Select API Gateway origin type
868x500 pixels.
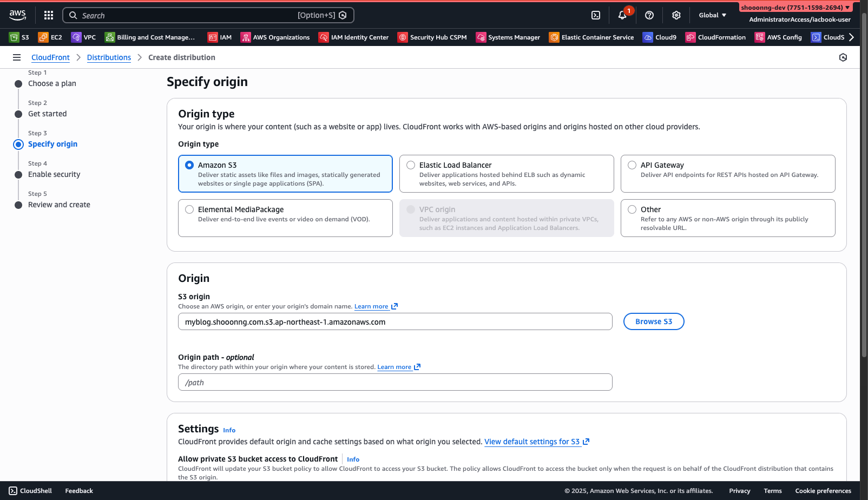click(728, 174)
